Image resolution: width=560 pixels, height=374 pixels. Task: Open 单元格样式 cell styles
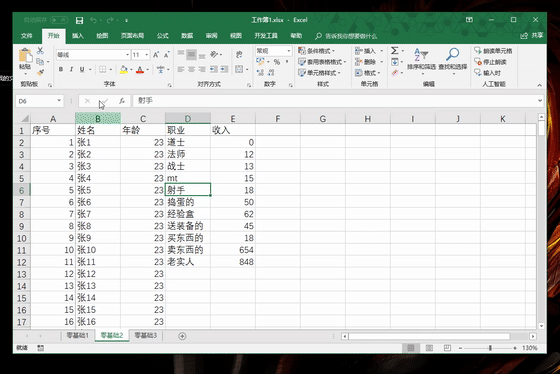coord(320,73)
